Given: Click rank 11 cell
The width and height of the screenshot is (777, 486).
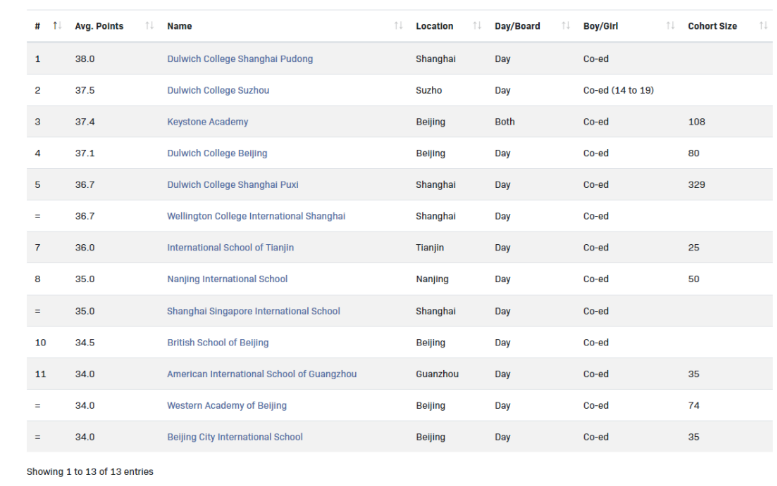Looking at the screenshot, I should [x=40, y=374].
